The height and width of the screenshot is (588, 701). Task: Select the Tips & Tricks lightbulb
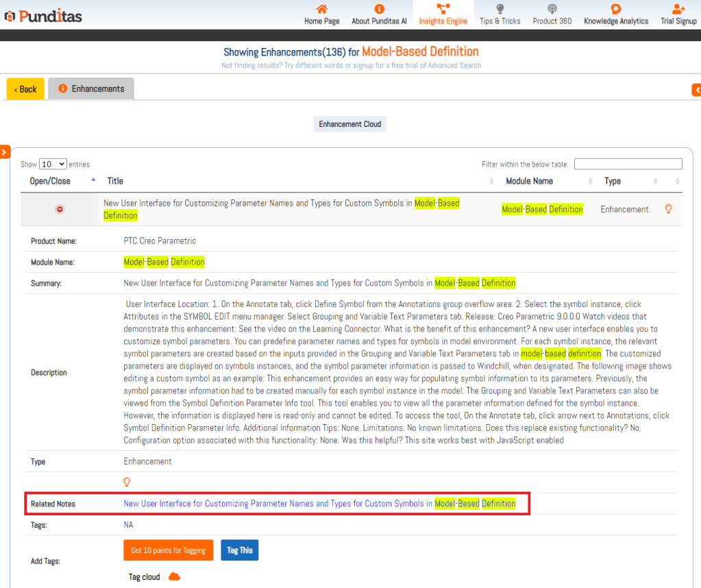click(x=500, y=10)
